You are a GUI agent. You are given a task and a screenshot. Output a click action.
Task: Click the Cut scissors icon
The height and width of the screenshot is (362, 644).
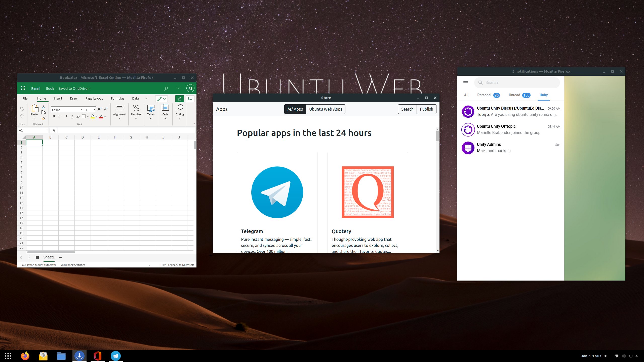tap(44, 107)
